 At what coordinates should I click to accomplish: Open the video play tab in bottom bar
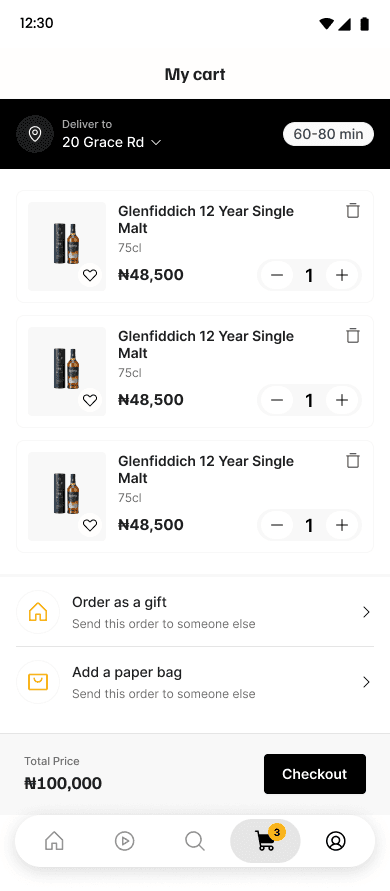(x=125, y=840)
